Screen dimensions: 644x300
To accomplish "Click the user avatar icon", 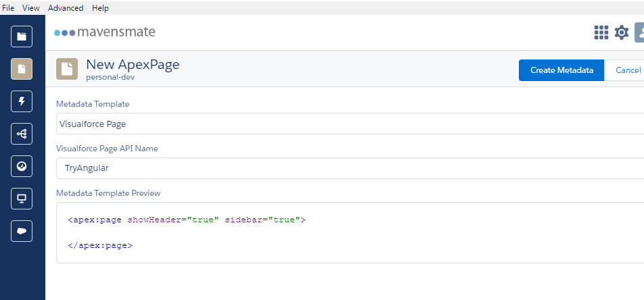I will [x=639, y=32].
